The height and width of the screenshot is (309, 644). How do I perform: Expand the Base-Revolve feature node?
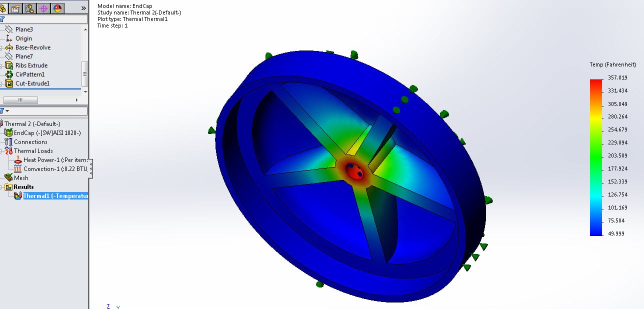pyautogui.click(x=1, y=47)
